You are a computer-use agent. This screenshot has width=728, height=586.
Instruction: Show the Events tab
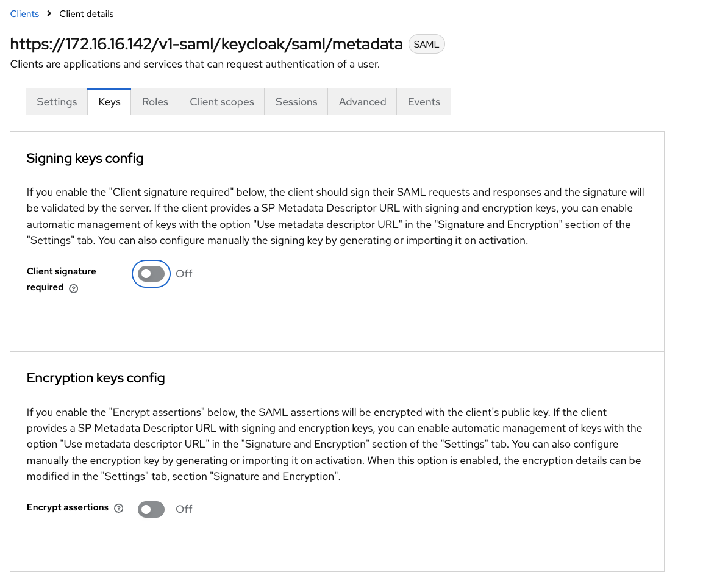coord(424,102)
